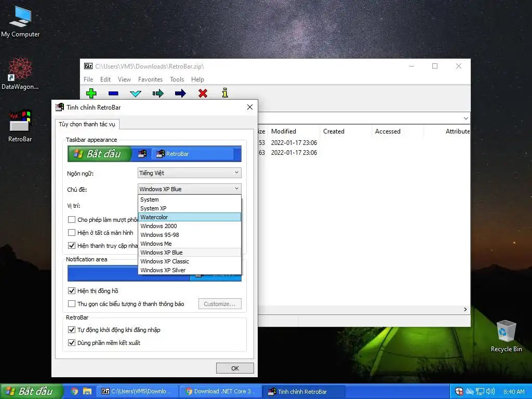Open the Ngôn ngữ language dropdown
Viewport: 532px width, 399px height.
click(x=190, y=172)
